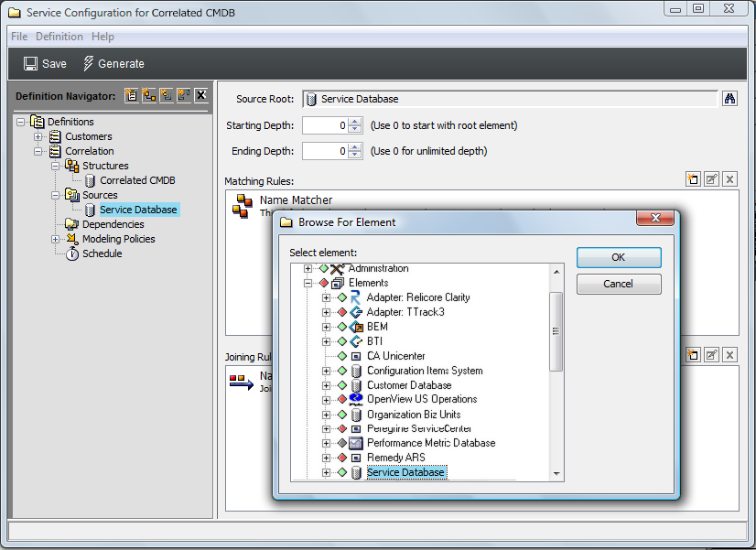Viewport: 756px width, 550px height.
Task: Click the fourth Definition Navigator toolbar icon
Action: (183, 95)
